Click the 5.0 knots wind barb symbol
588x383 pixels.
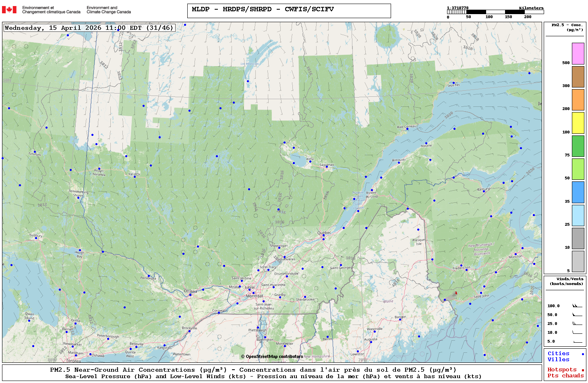pyautogui.click(x=577, y=342)
